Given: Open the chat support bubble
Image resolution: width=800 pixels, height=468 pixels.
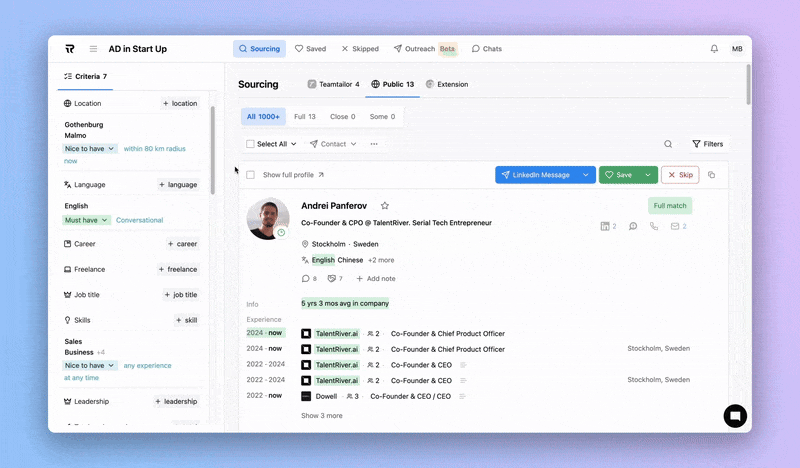Looking at the screenshot, I should (735, 416).
